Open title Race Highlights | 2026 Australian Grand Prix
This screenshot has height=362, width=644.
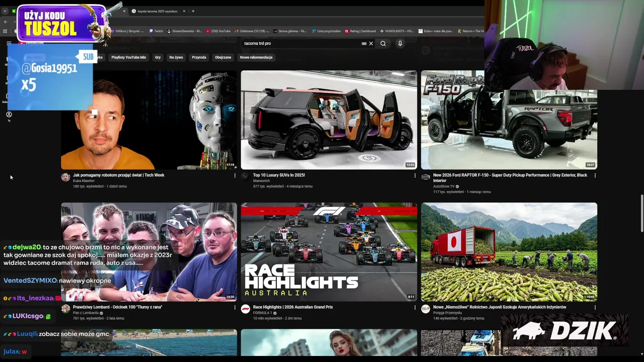(293, 307)
